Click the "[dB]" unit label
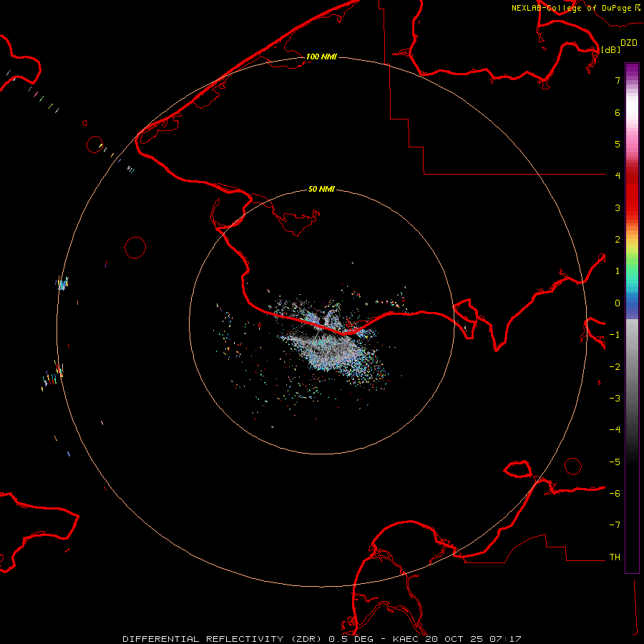Viewport: 644px width, 644px height. click(610, 49)
